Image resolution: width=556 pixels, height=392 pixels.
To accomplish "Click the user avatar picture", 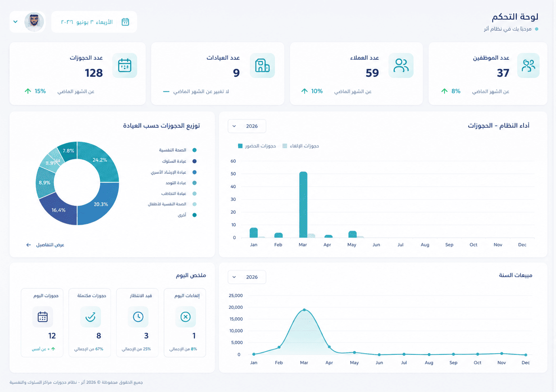I will tap(34, 22).
